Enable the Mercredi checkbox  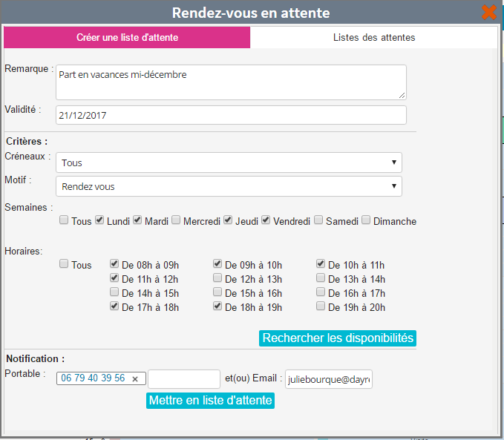point(176,220)
